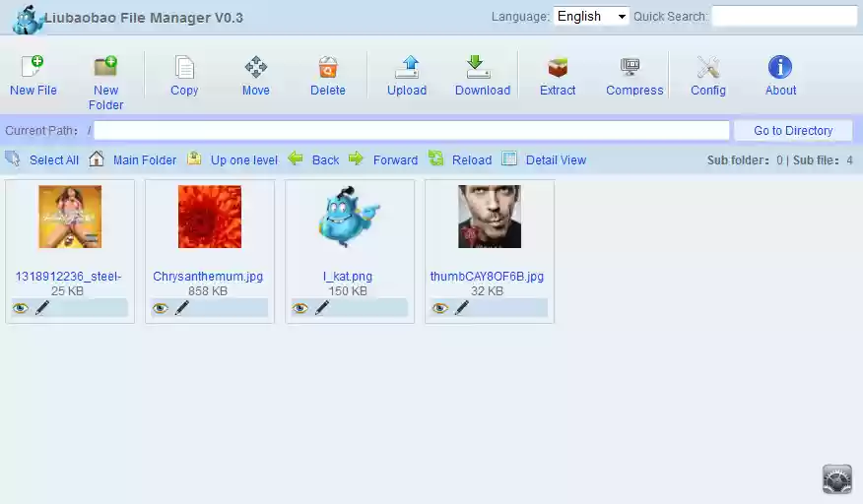The image size is (863, 504).
Task: Click the Select All link
Action: [54, 160]
